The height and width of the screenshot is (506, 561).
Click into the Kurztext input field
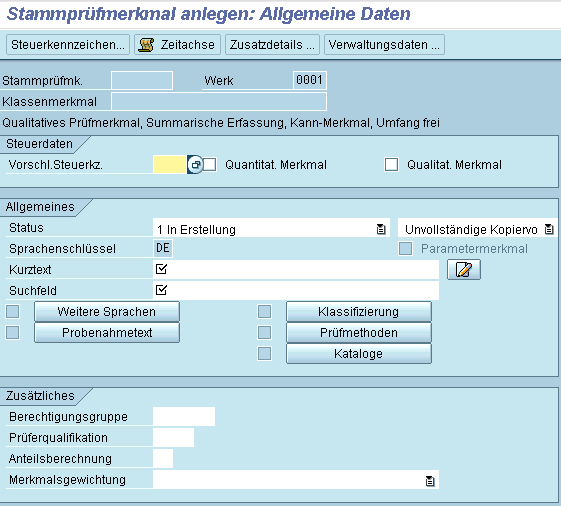296,269
